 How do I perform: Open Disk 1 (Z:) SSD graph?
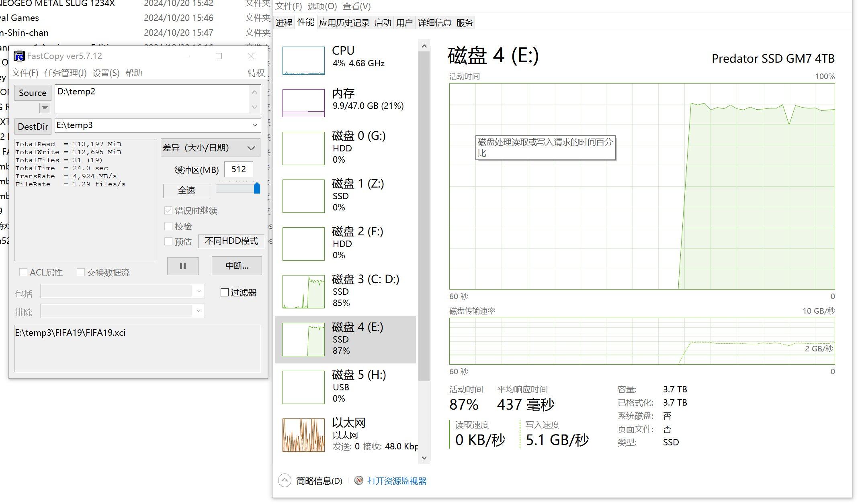[303, 196]
